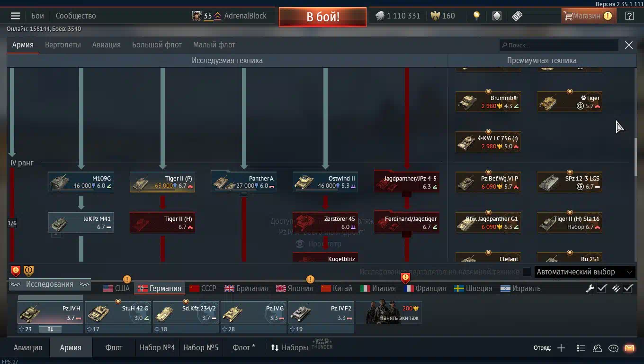Switch to the Авиация research tab
This screenshot has height=364, width=644.
pyautogui.click(x=106, y=45)
